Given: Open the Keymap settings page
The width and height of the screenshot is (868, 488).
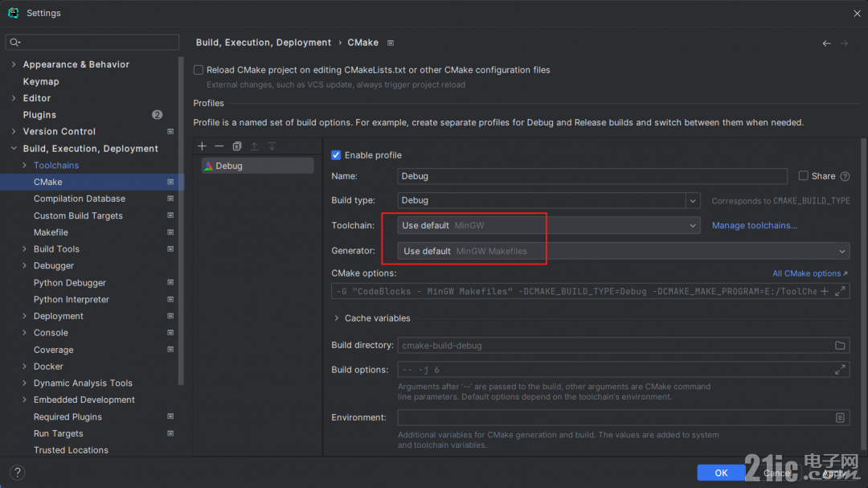Looking at the screenshot, I should [41, 81].
